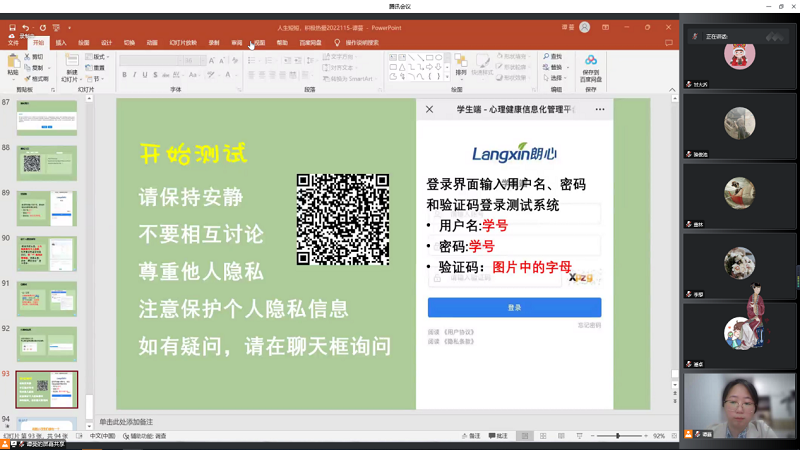
Task: Switch to Reading view status bar icon
Action: [x=561, y=436]
